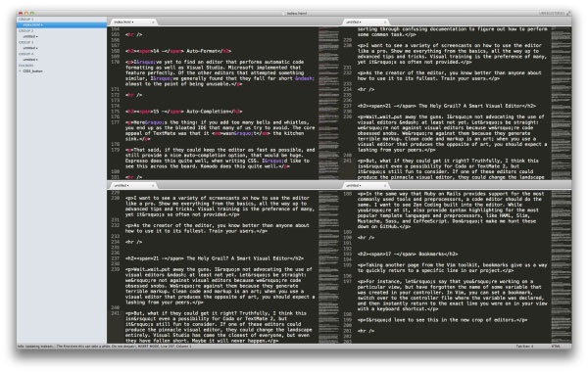Open the HTML syntax selector in status bar
Image resolution: width=588 pixels, height=372 pixels.
pyautogui.click(x=556, y=347)
